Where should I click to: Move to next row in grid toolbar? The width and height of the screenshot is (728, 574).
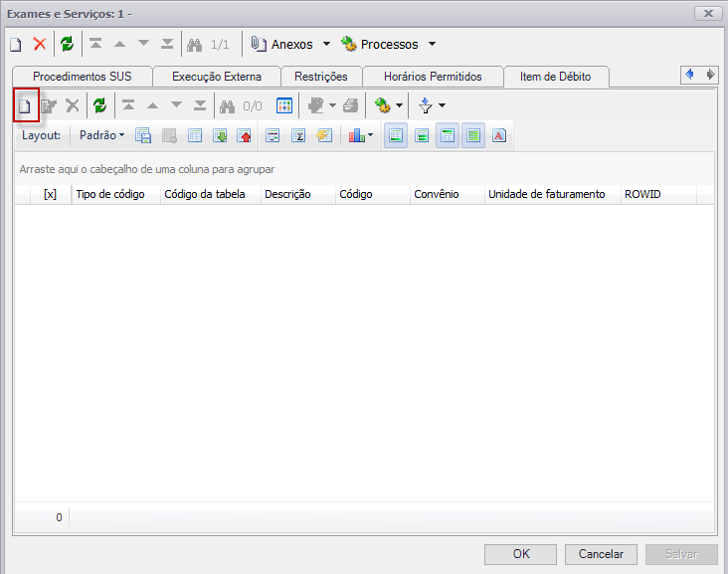tap(176, 105)
